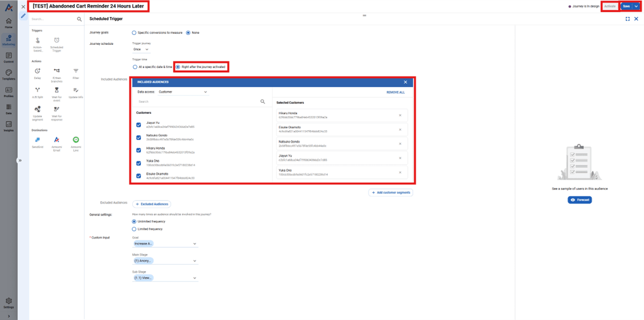This screenshot has height=320, width=644.
Task: Uncheck the Jiayun Yu customer checkbox
Action: 139,125
